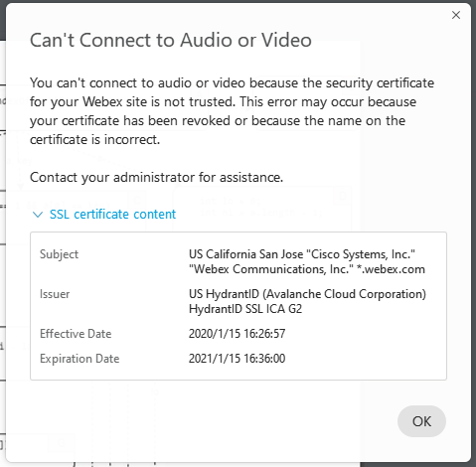The image size is (476, 467).
Task: Click the 2021/1/15 16:36:00 expiration value
Action: click(x=237, y=359)
